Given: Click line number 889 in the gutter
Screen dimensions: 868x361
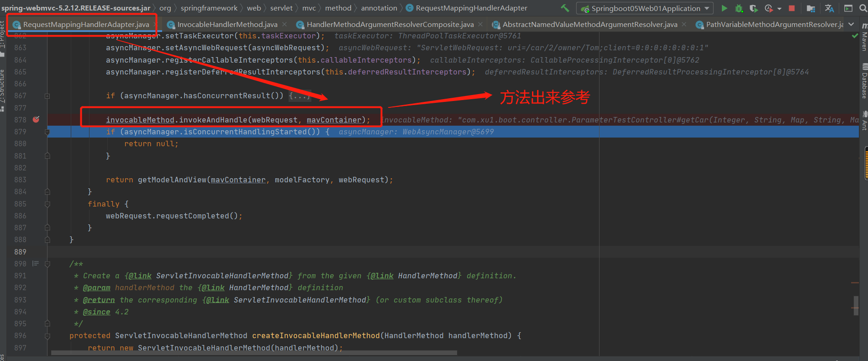Looking at the screenshot, I should pos(20,252).
